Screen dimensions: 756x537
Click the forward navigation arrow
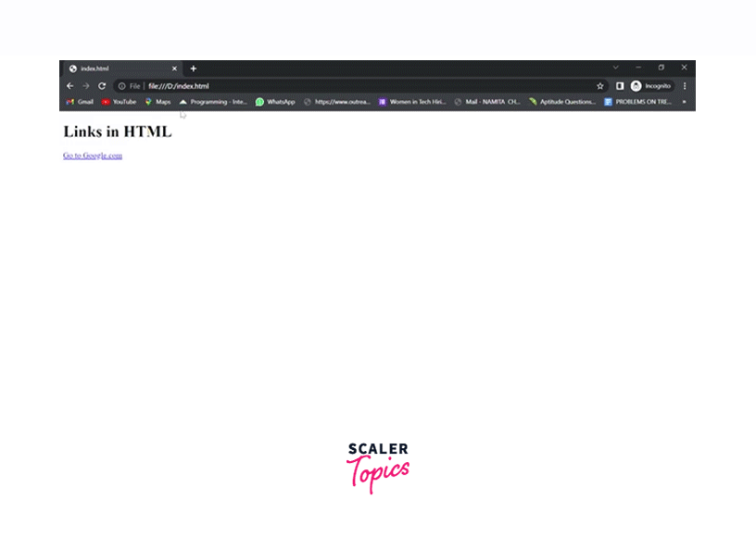(x=85, y=85)
